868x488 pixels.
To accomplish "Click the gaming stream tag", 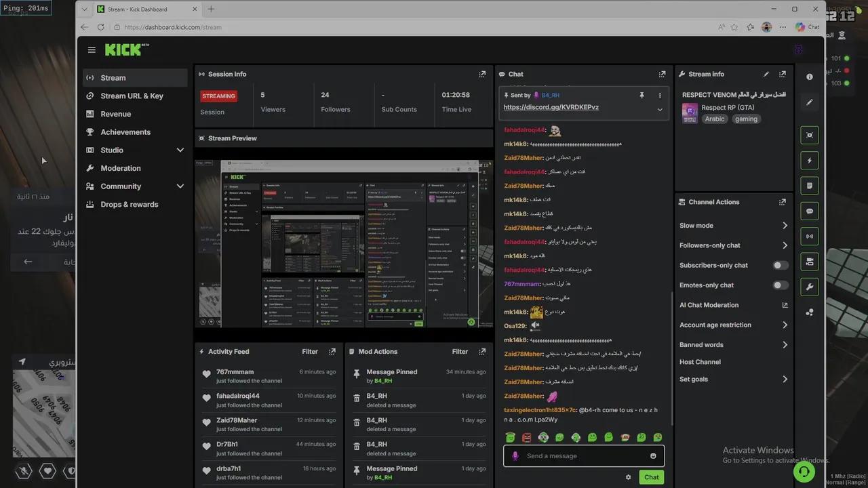I will tap(746, 119).
